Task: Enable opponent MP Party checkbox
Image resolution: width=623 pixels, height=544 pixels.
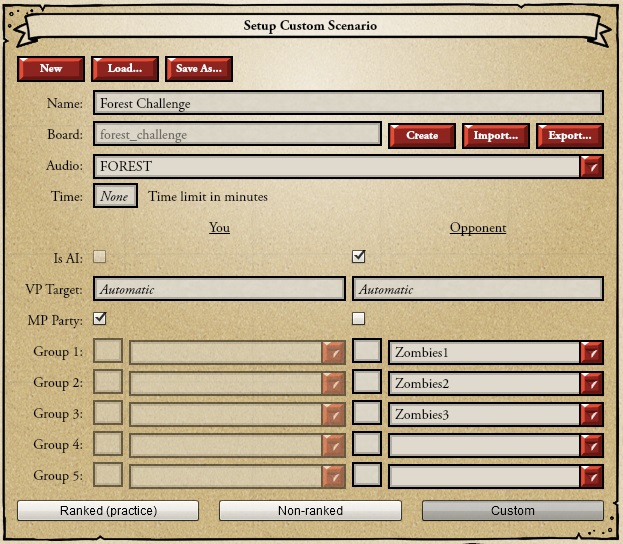Action: point(359,319)
